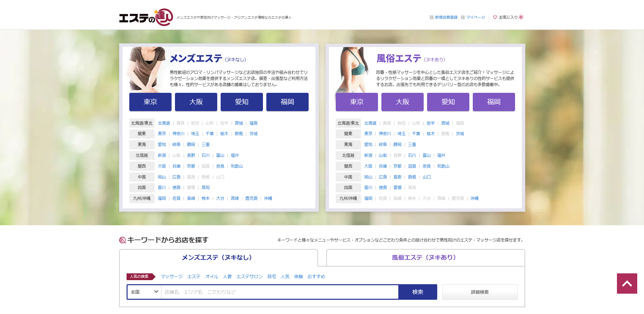
Task: Click the woman thumbnail in 風俗エステ panel
Action: pos(352,69)
